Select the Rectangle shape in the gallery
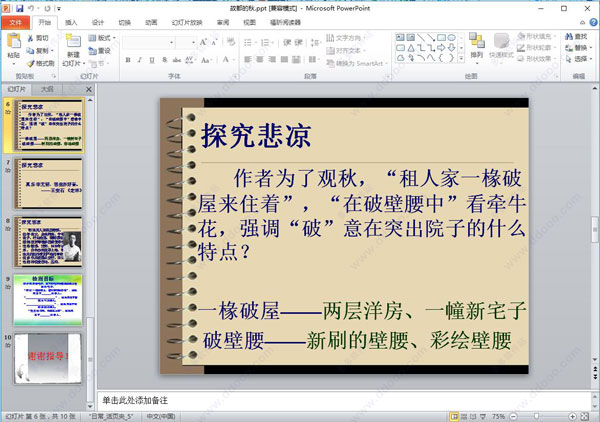The image size is (600, 422). coord(441,37)
